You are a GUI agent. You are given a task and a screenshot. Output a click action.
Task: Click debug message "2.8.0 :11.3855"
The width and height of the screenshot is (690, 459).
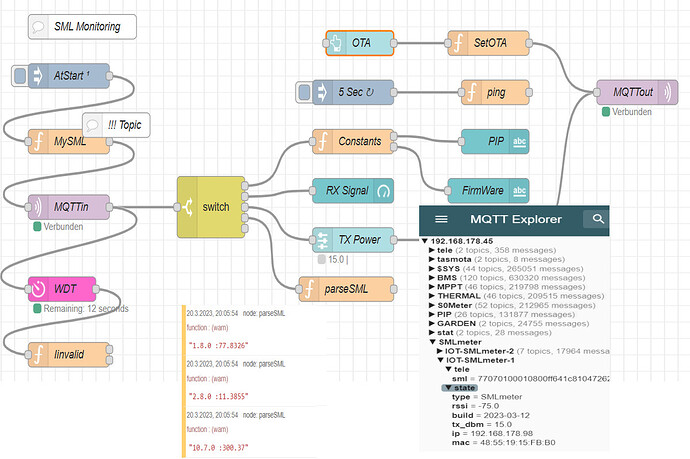(218, 397)
